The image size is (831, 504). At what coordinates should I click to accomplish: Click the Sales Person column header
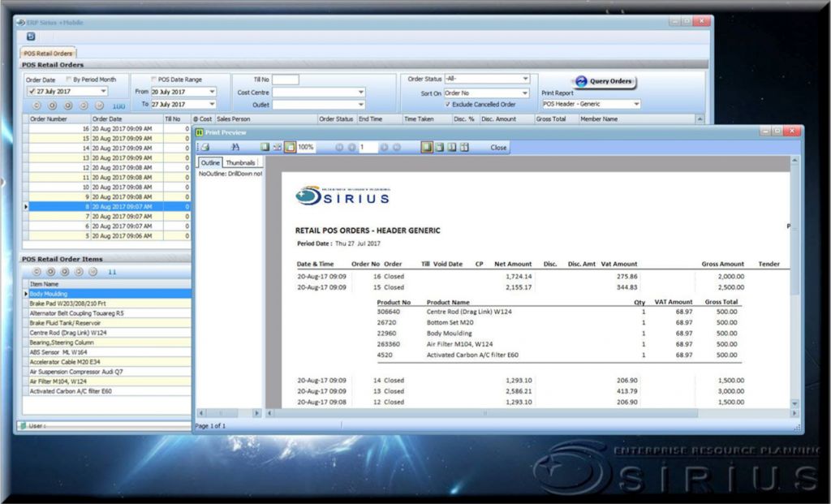click(x=265, y=119)
